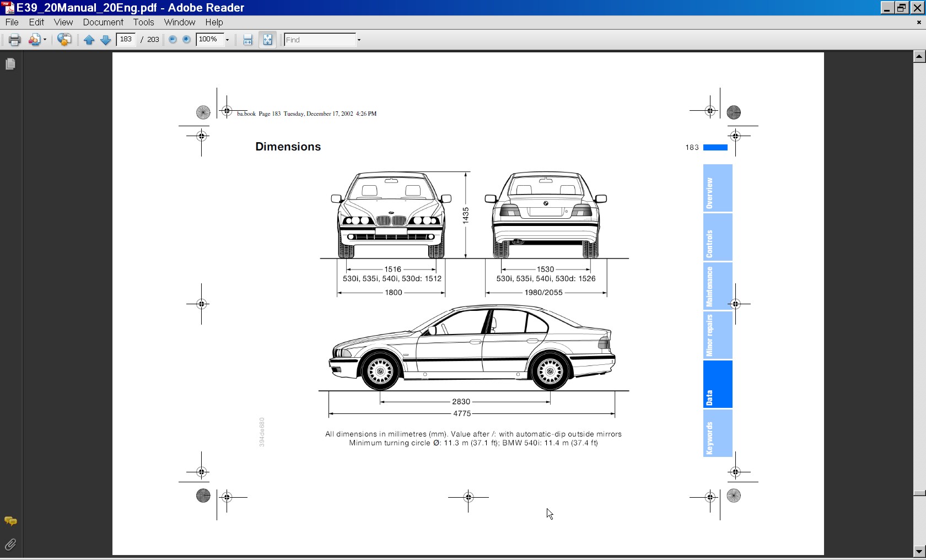The height and width of the screenshot is (560, 926).
Task: Click the 4775 overall length value
Action: [462, 413]
